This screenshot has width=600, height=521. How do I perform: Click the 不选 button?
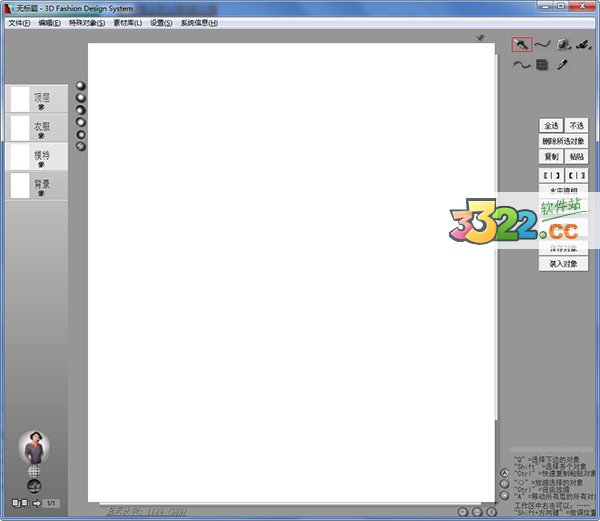576,125
